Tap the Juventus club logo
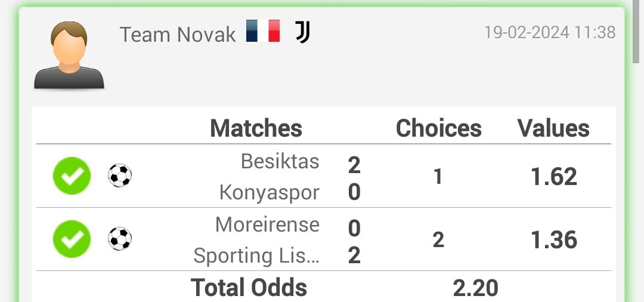The height and width of the screenshot is (302, 644). coord(303,32)
